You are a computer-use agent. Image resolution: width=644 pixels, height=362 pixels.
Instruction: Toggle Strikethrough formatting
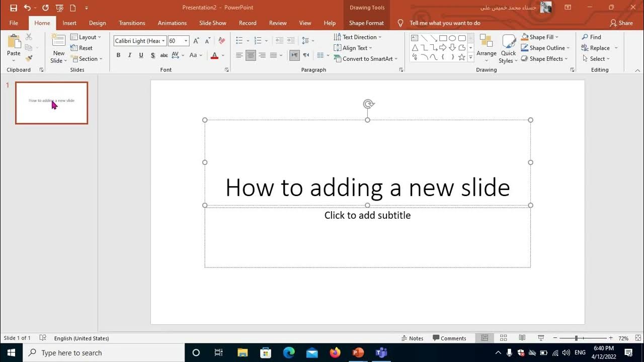[x=164, y=55]
